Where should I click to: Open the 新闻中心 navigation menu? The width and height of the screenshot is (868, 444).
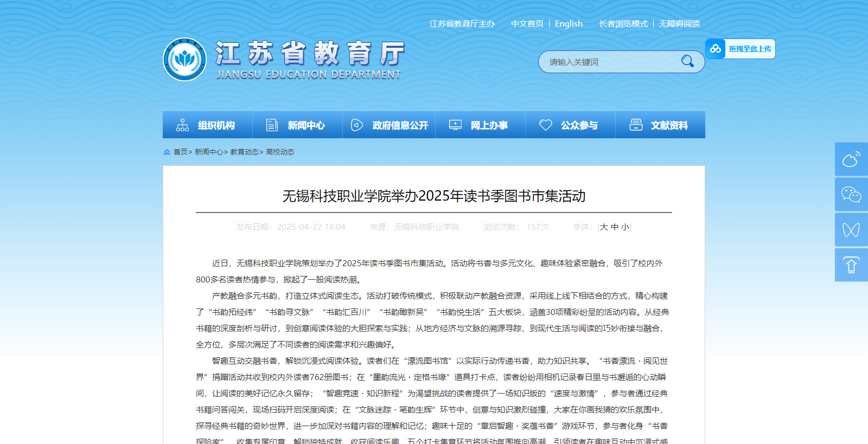pyautogui.click(x=297, y=125)
